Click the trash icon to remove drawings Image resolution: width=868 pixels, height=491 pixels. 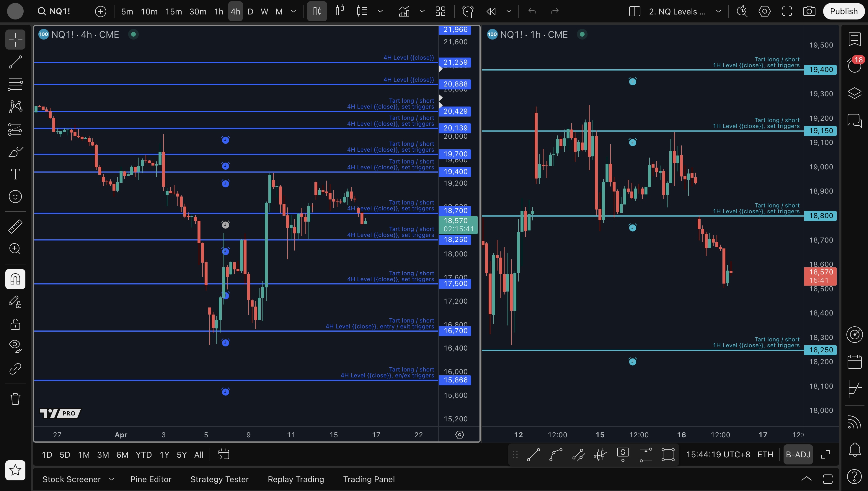[x=15, y=399]
